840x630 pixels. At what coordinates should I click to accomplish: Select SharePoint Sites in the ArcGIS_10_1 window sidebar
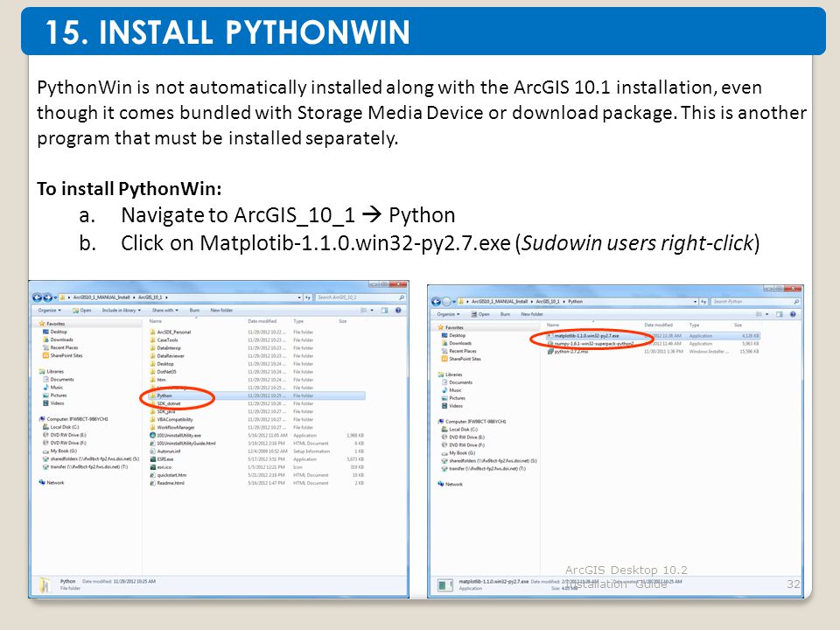pyautogui.click(x=63, y=356)
